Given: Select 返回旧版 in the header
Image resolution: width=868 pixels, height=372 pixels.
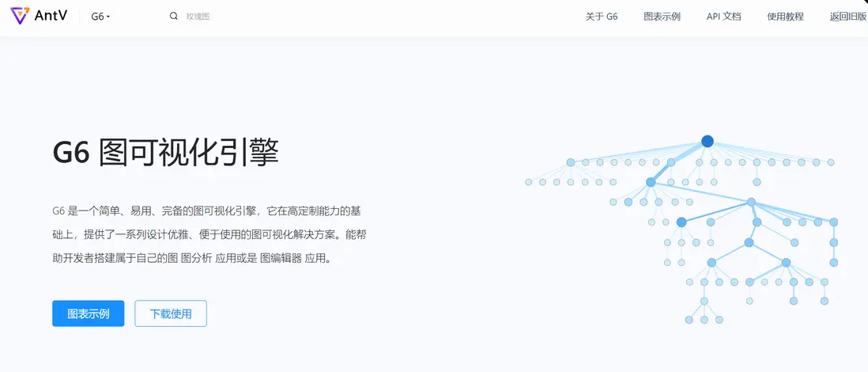Looking at the screenshot, I should (848, 17).
